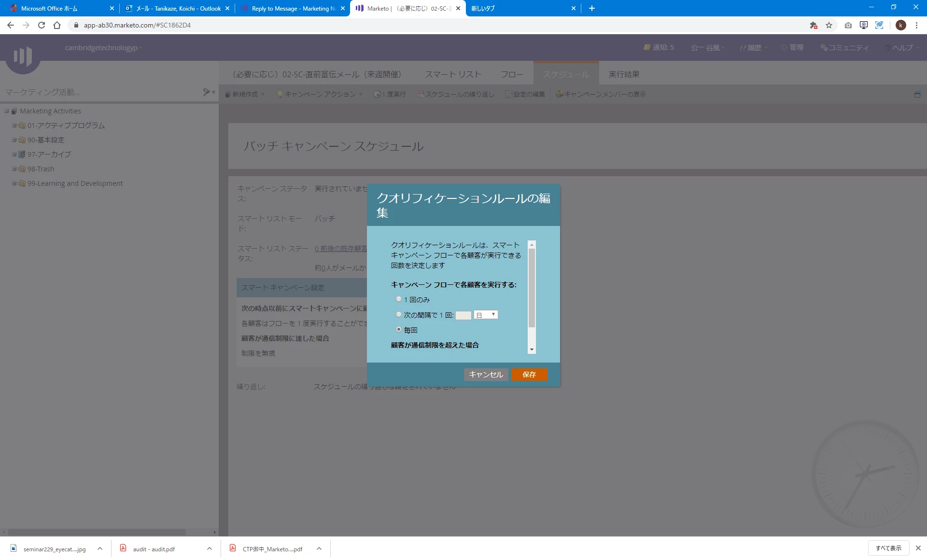This screenshot has width=927, height=560.
Task: Select the 1回のみ radio option
Action: (399, 299)
